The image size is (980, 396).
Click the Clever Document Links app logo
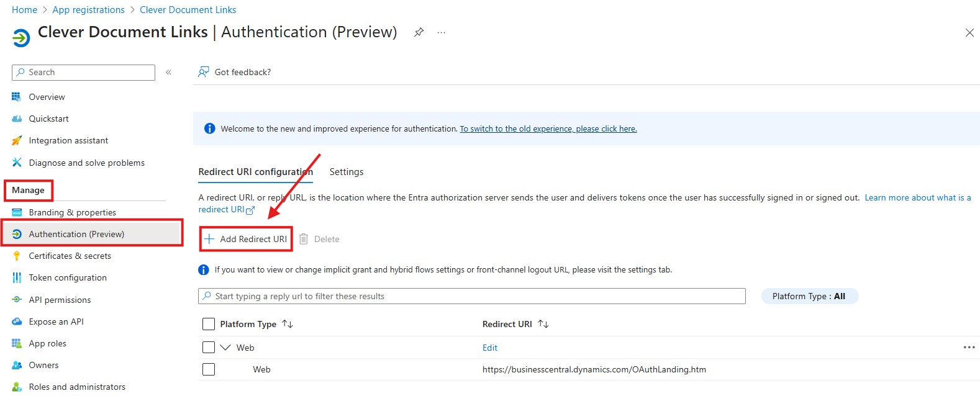pos(21,38)
